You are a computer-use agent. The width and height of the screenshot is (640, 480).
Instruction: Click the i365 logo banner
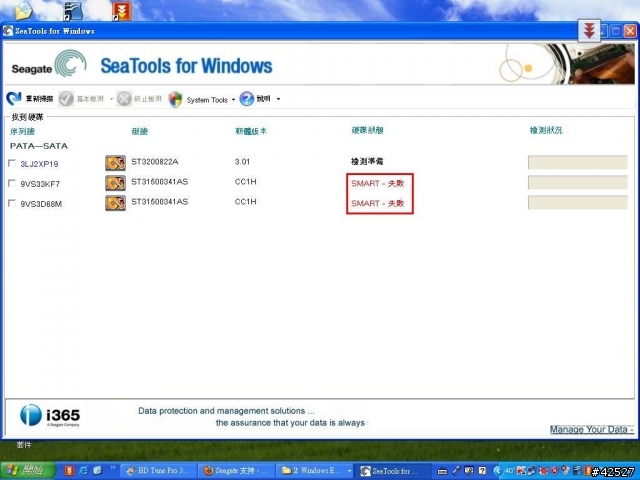tap(50, 416)
